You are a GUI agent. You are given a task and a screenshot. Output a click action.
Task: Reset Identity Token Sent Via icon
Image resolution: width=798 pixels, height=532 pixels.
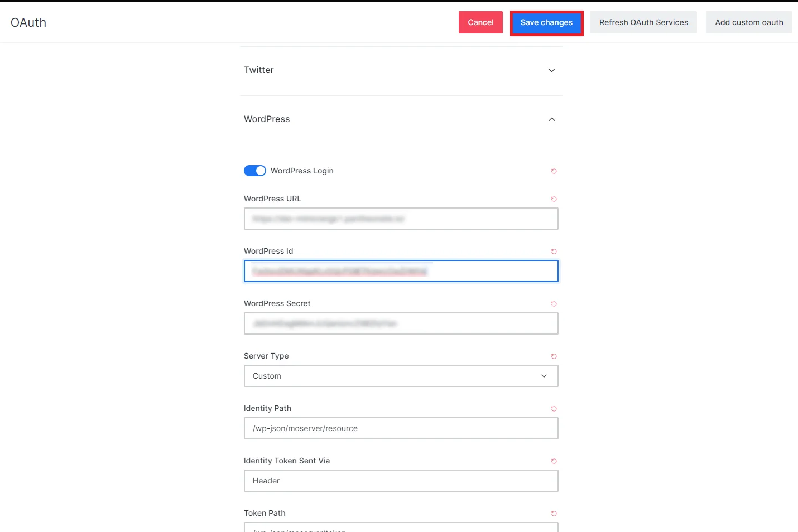(x=554, y=461)
